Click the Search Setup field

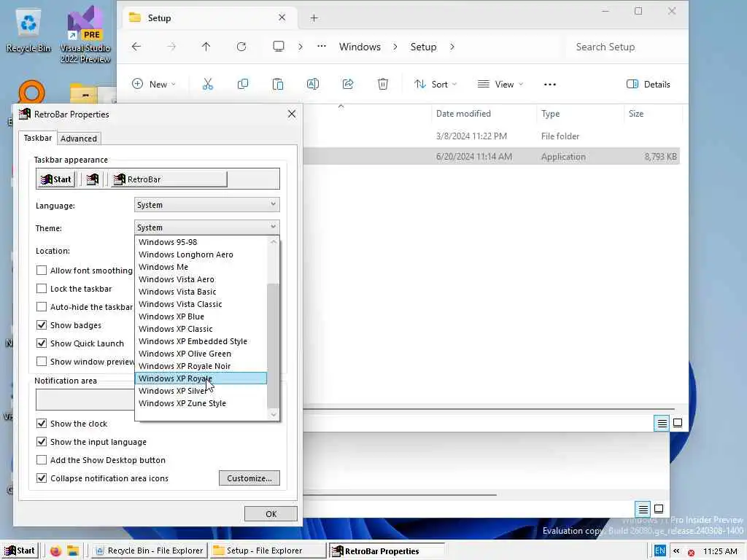point(627,47)
